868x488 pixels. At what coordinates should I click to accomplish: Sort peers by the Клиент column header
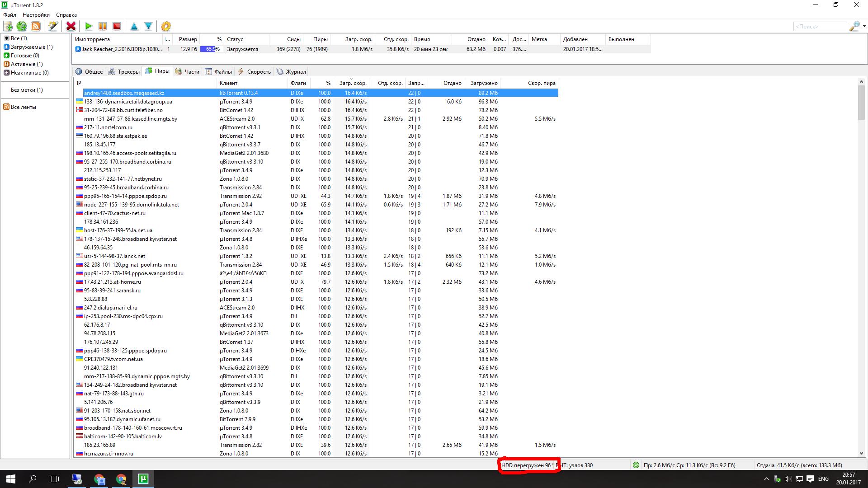[x=251, y=83]
